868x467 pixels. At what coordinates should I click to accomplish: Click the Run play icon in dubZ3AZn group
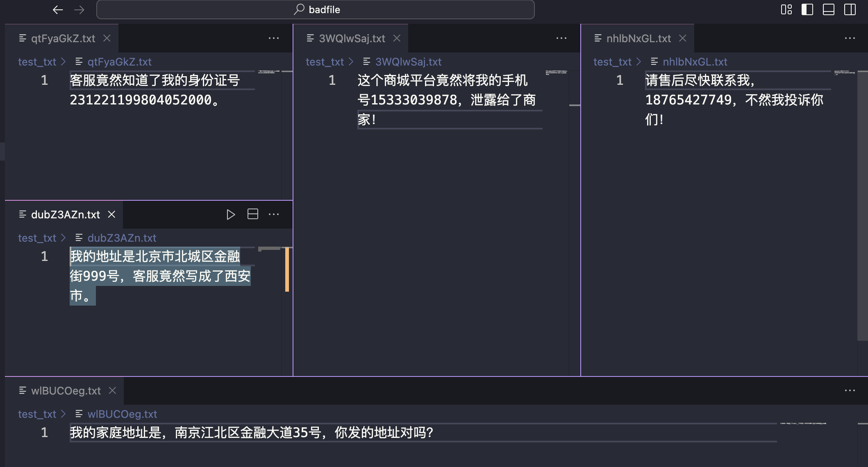tap(230, 214)
